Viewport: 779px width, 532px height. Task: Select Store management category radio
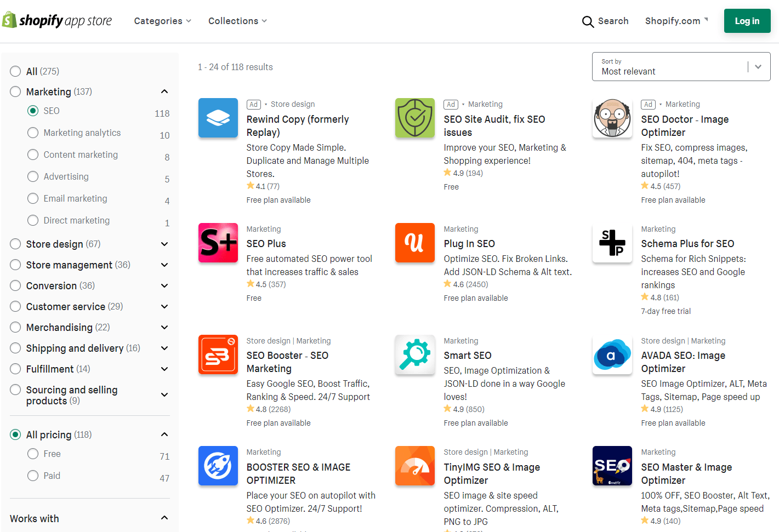coord(15,265)
